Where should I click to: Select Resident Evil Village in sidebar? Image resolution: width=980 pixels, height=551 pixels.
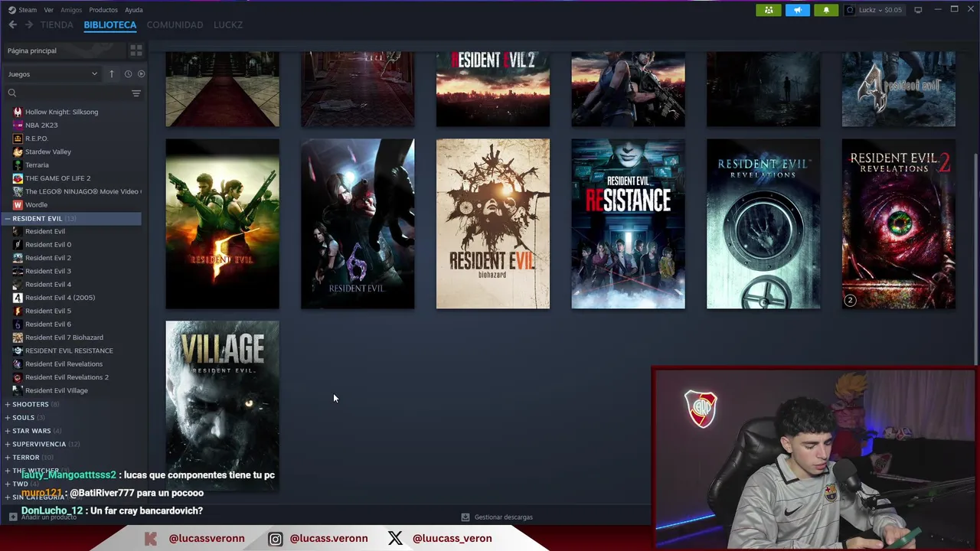[57, 390]
